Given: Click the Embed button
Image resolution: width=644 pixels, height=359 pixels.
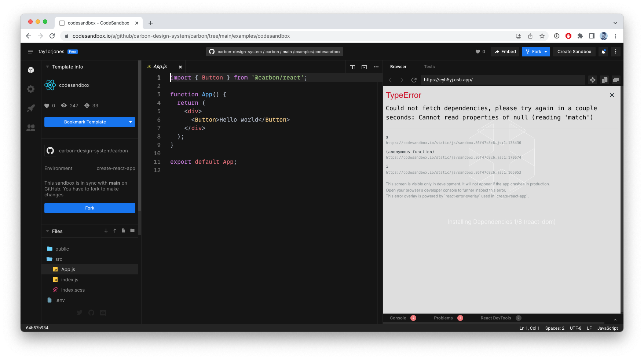Looking at the screenshot, I should coord(505,52).
